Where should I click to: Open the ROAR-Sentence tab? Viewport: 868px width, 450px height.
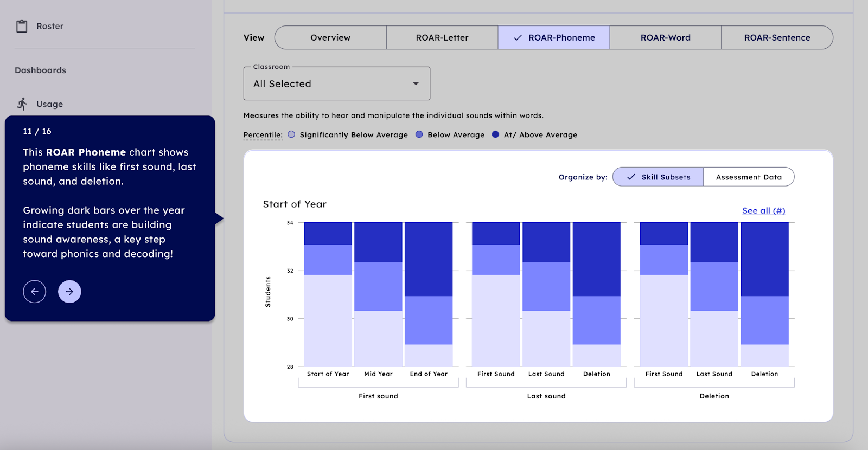(x=777, y=38)
